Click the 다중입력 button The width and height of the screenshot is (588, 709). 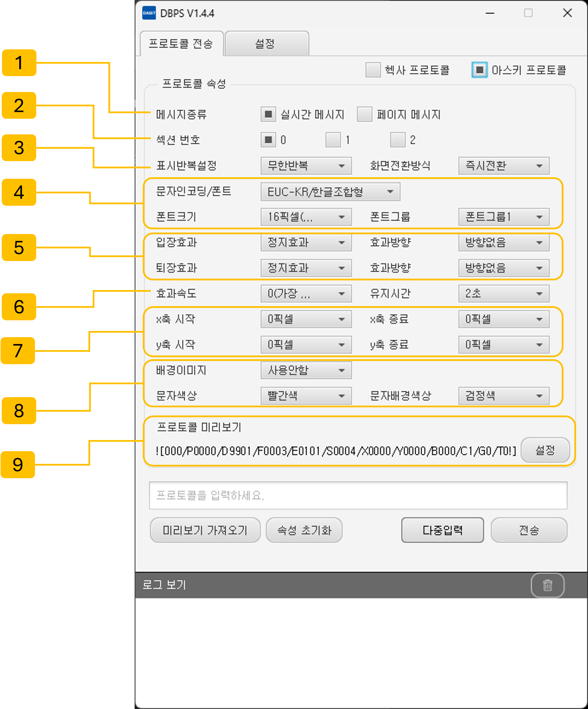pyautogui.click(x=442, y=530)
